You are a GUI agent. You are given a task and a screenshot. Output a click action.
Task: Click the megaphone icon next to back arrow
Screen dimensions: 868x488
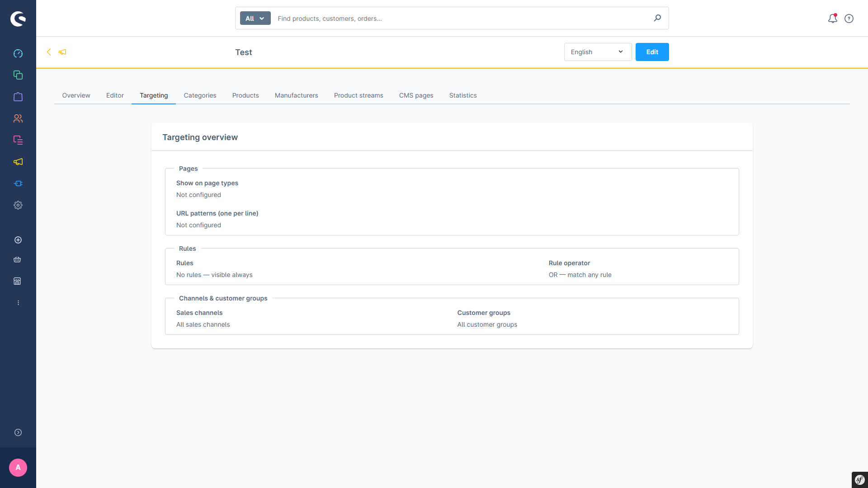tap(62, 52)
